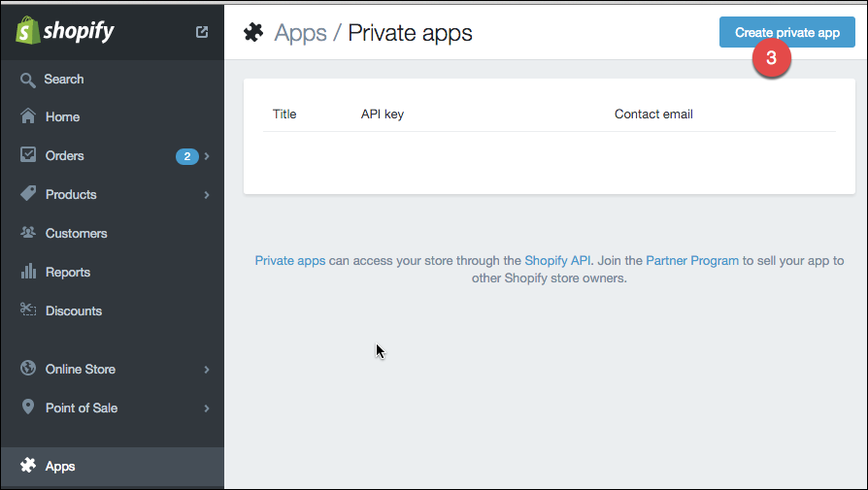Open Products in the sidebar
The image size is (868, 490).
[x=113, y=195]
